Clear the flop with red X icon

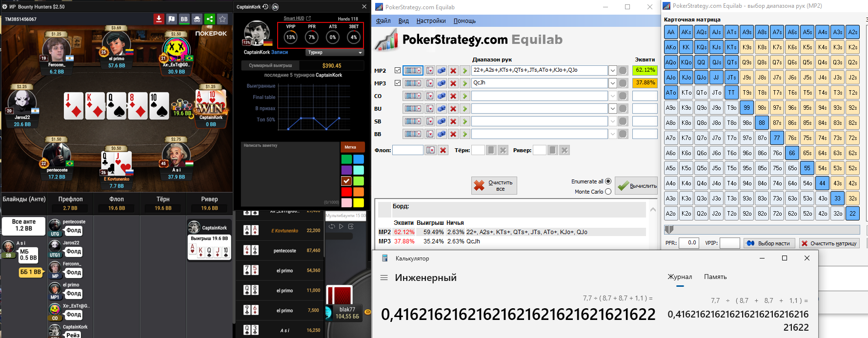443,150
